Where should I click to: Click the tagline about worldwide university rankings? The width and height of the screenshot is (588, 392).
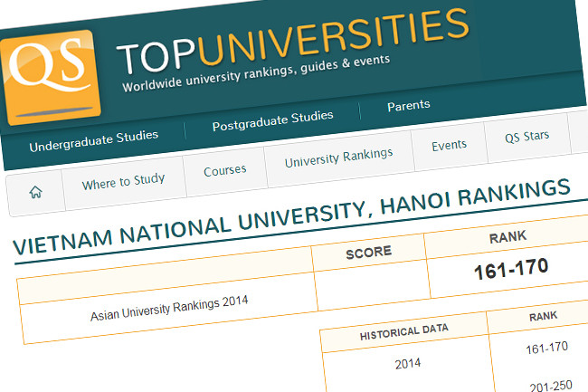click(256, 74)
